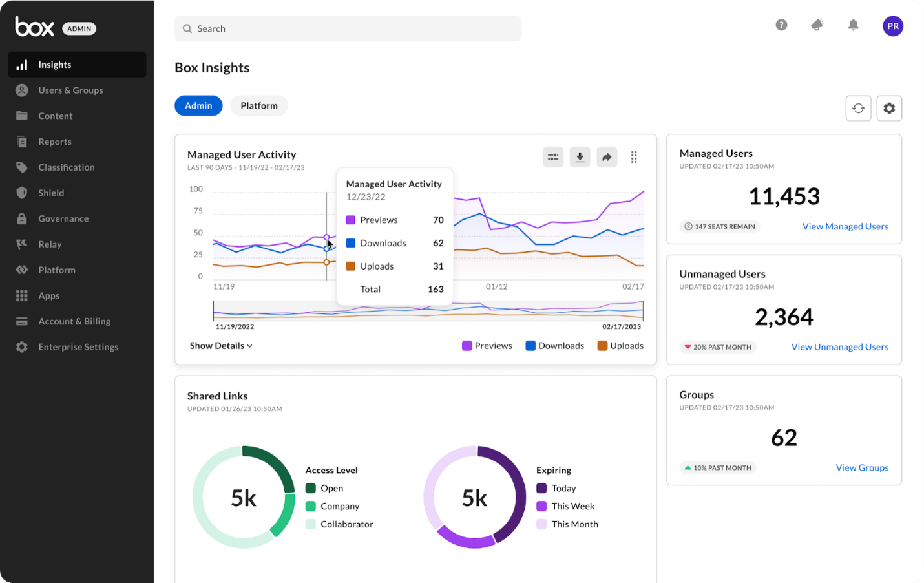
Task: Switch to the Platform tab
Action: (258, 106)
